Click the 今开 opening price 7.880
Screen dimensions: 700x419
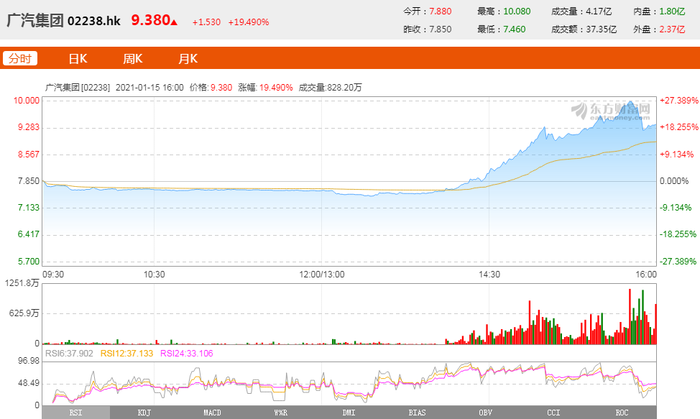coord(440,11)
